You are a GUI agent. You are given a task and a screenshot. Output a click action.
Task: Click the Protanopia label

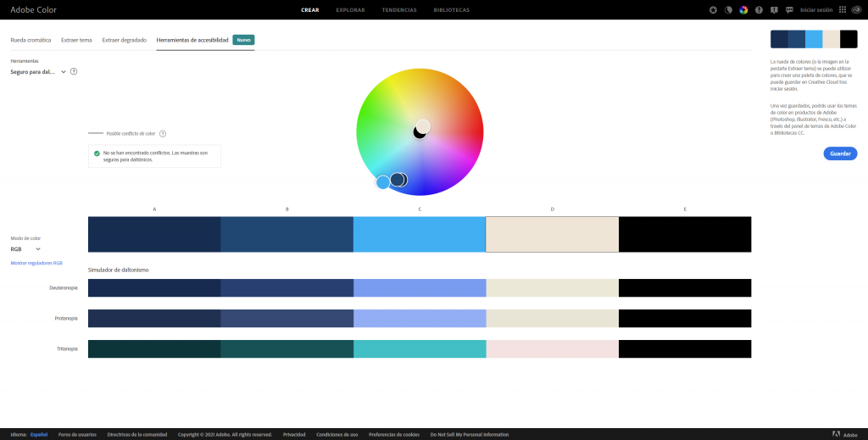pyautogui.click(x=66, y=318)
